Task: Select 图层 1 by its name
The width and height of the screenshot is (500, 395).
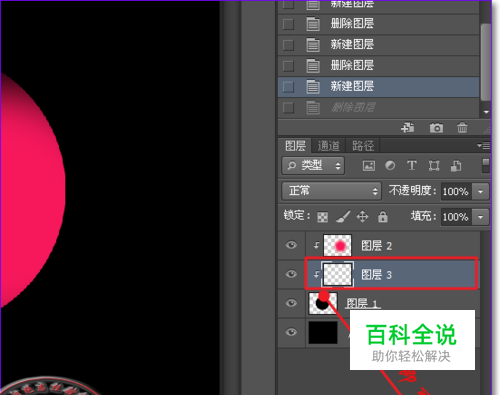Action: click(362, 303)
